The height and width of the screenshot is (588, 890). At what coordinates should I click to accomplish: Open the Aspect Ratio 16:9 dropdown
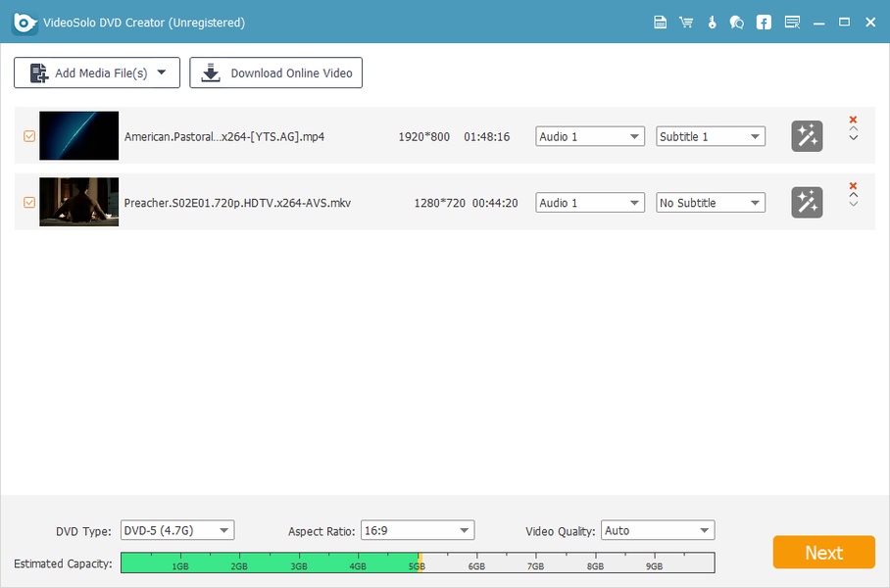(417, 530)
